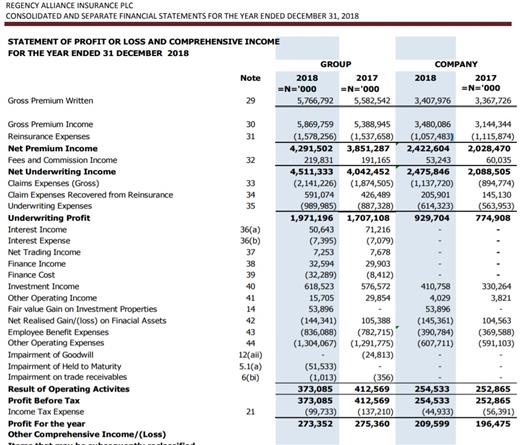This screenshot has width=526, height=445.
Task: Click the GROUP column header
Action: pyautogui.click(x=336, y=64)
